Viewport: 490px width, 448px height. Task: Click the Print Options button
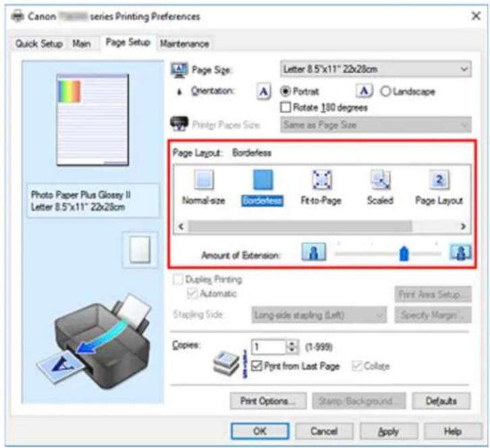point(268,401)
